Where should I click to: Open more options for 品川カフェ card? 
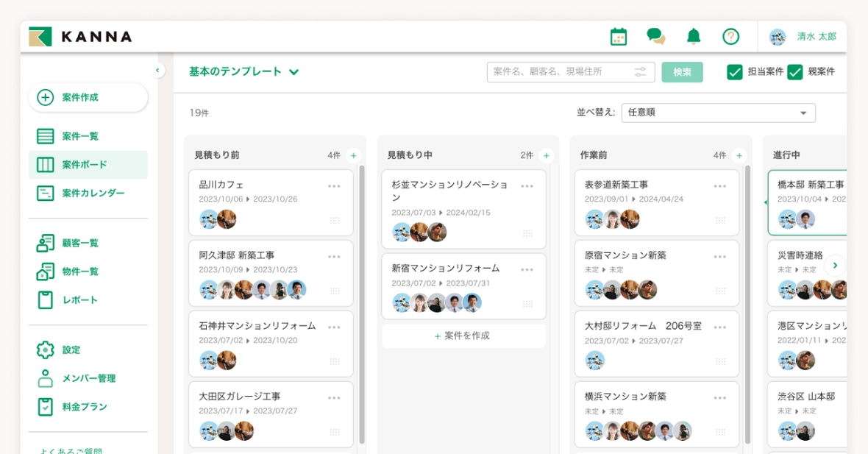(x=334, y=186)
